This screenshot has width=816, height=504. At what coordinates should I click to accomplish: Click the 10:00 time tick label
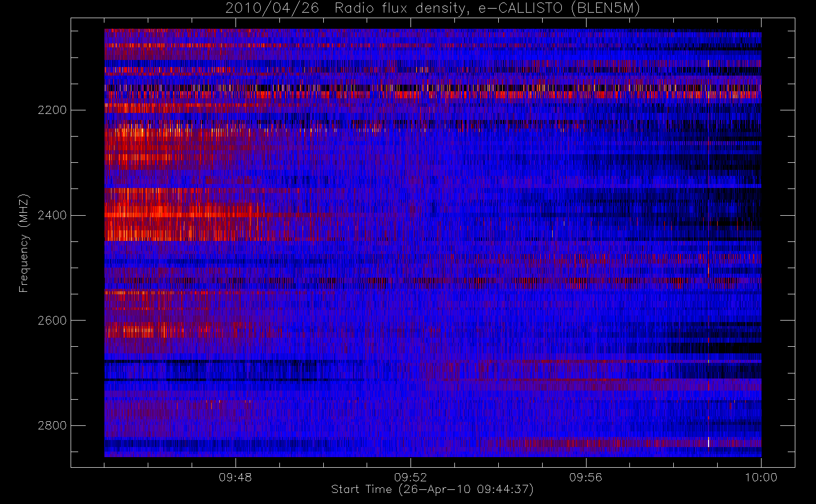click(761, 477)
